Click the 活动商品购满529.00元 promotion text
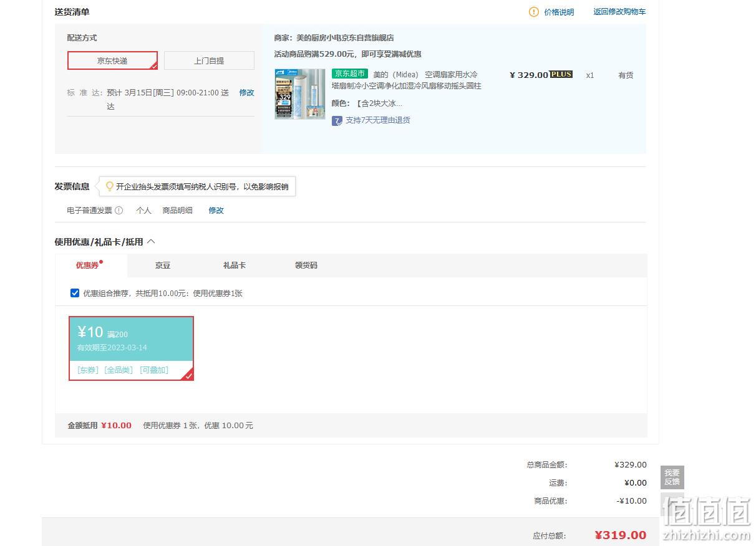The image size is (756, 546). click(347, 54)
